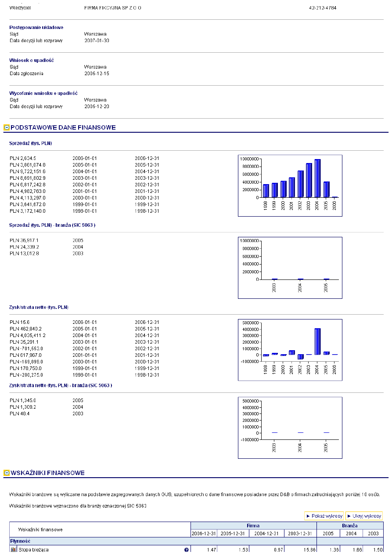Click the Podstawowe Dane Finansowe heading text
Screen dimensions: 392x555
(63, 128)
